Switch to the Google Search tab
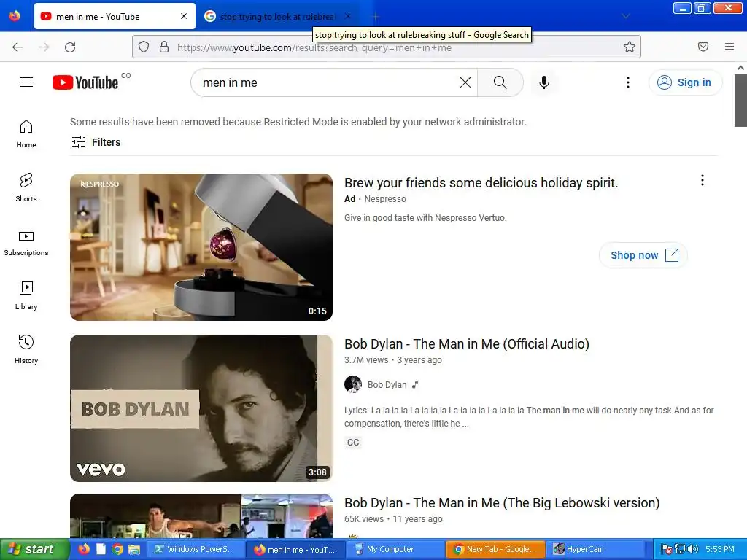Image resolution: width=747 pixels, height=560 pixels. (278, 16)
